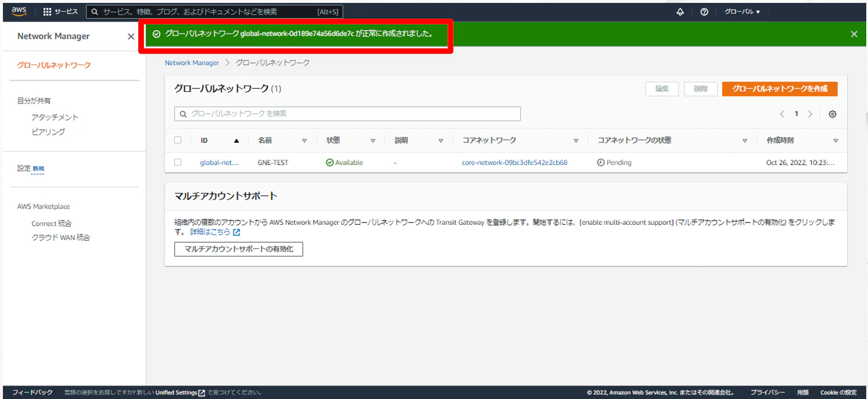This screenshot has width=868, height=399.
Task: Open the Unified Settings external link
Action: point(180,393)
